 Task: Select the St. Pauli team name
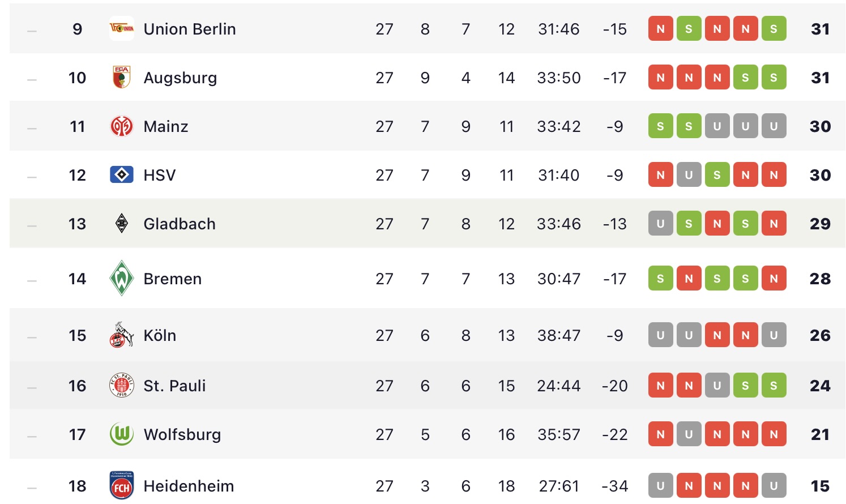pos(174,386)
